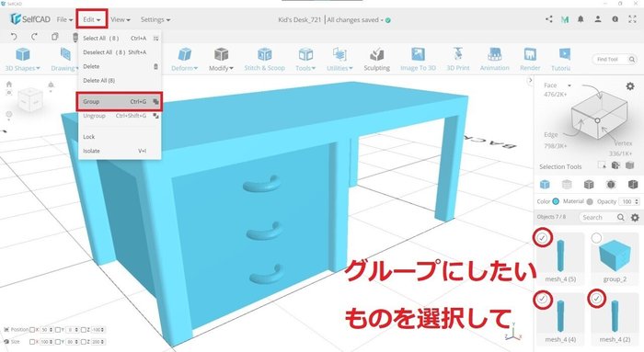
Task: Select the group_2 object circle
Action: click(596, 238)
